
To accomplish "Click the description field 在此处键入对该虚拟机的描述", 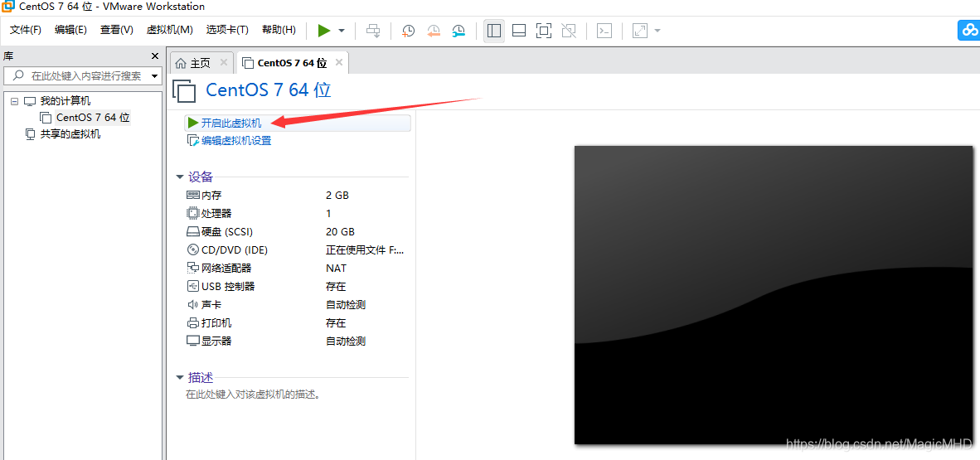I will (x=253, y=395).
